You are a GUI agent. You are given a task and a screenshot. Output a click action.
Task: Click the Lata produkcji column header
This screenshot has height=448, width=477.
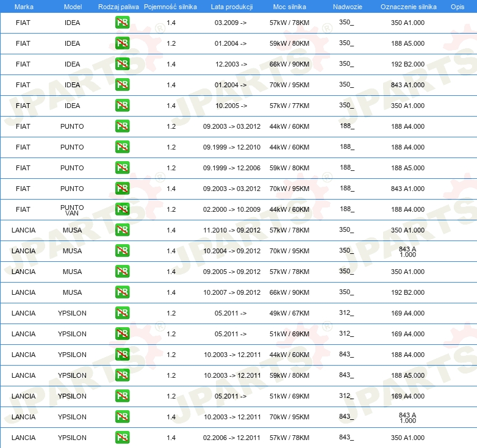(x=232, y=7)
